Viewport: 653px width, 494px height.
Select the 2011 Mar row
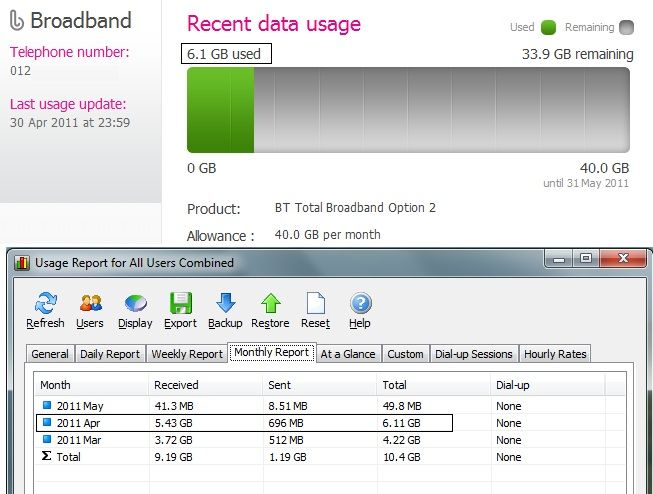pos(329,440)
